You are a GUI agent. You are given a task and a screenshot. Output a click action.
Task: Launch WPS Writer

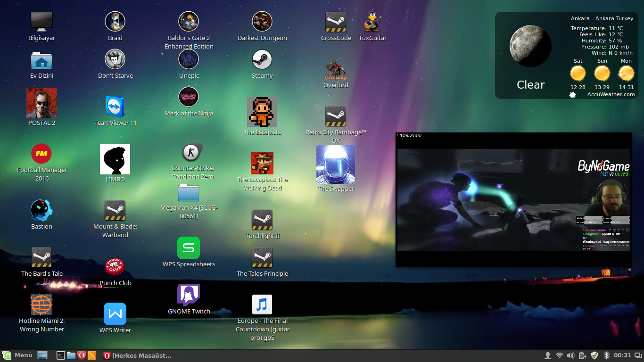[115, 314]
